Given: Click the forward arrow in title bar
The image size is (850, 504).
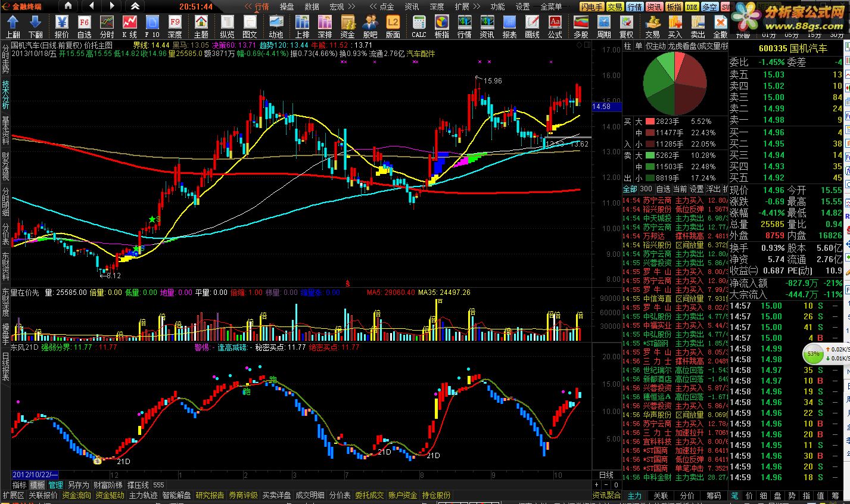Looking at the screenshot, I should pos(112,7).
